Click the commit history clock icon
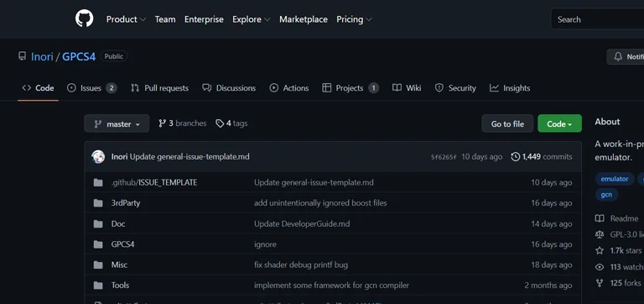This screenshot has height=304, width=644. point(515,157)
